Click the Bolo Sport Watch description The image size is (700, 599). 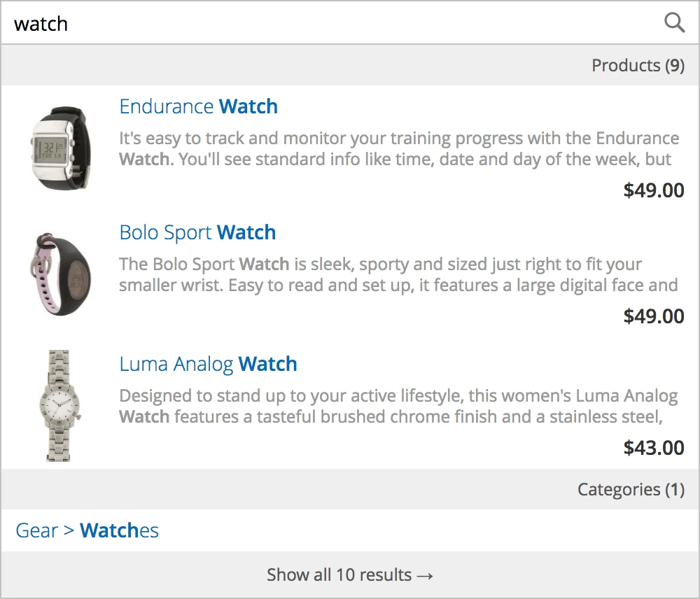[398, 275]
